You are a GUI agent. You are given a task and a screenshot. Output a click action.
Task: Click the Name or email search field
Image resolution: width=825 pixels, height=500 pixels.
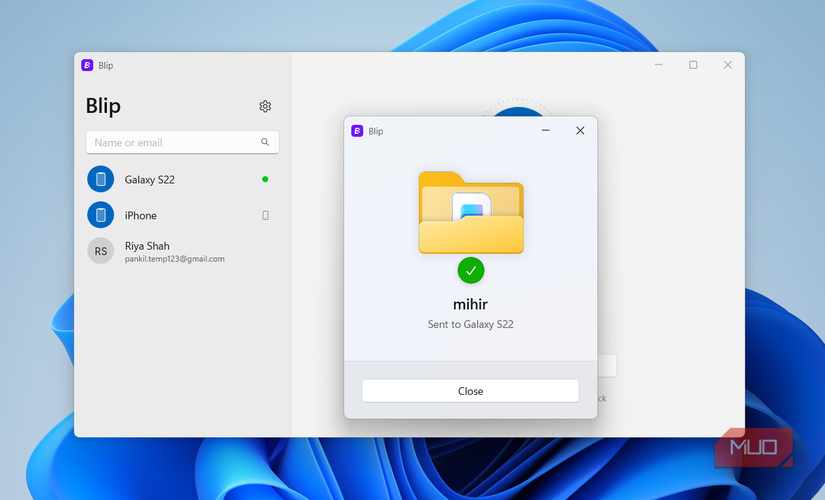[182, 142]
